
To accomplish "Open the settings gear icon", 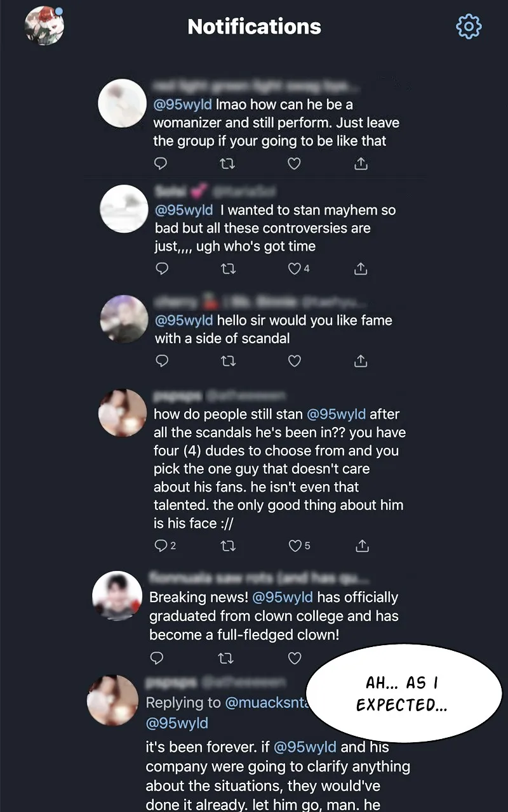I will tap(469, 26).
